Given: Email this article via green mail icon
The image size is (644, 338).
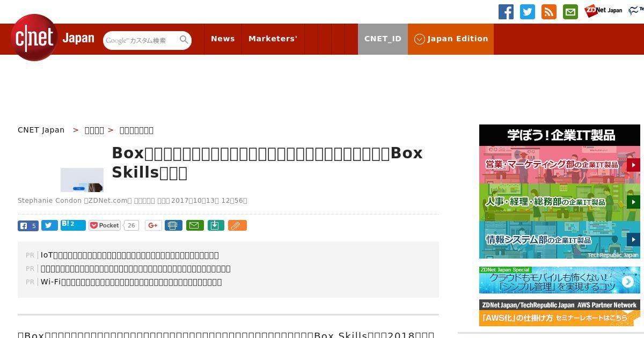Looking at the screenshot, I should click(195, 225).
